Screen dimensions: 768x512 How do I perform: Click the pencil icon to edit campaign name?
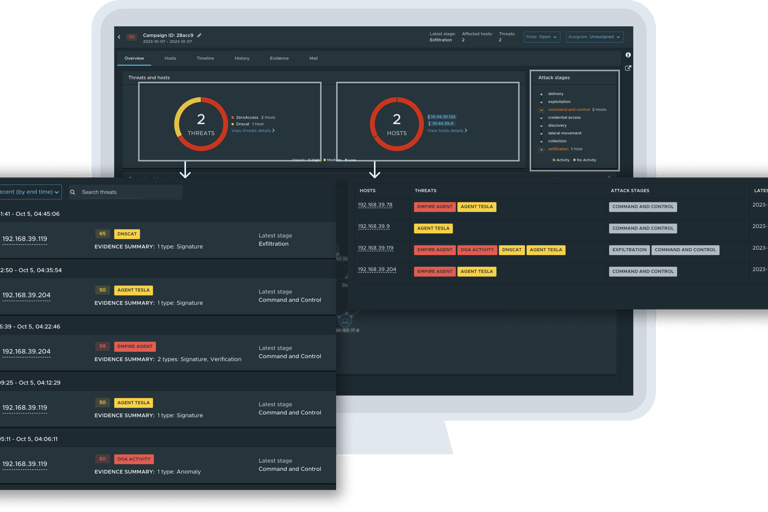pyautogui.click(x=199, y=35)
